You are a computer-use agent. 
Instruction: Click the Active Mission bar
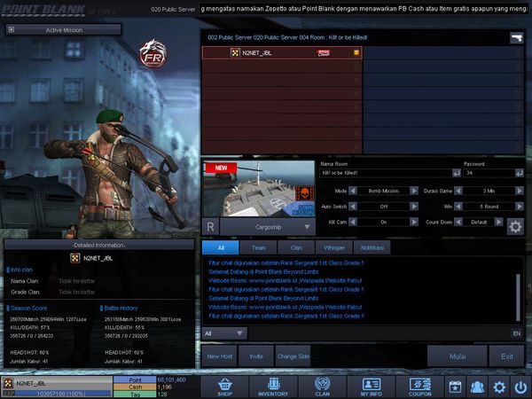point(64,29)
